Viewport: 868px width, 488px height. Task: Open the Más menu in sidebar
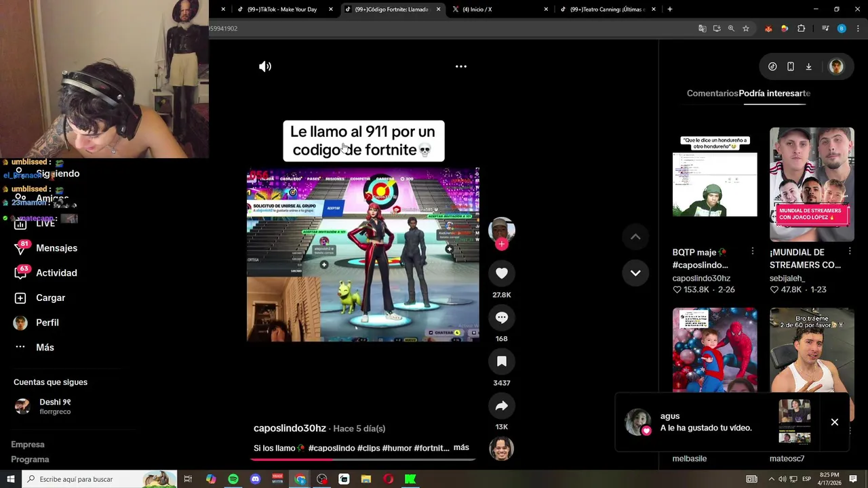pyautogui.click(x=45, y=347)
